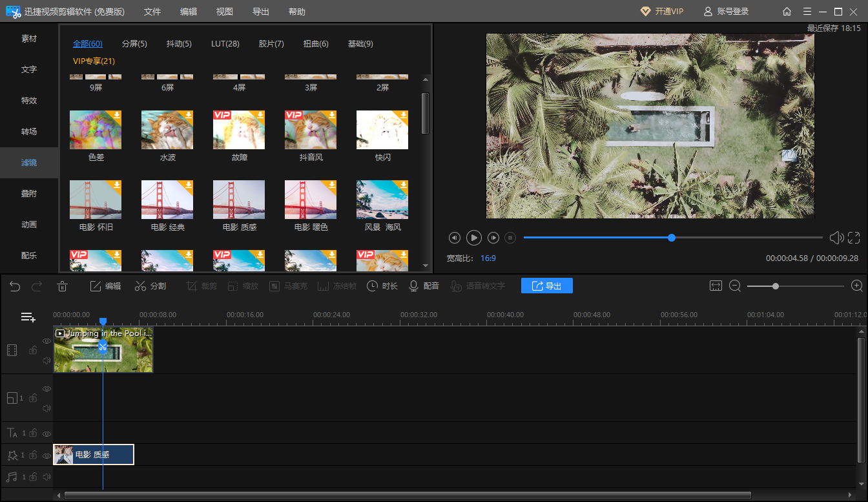Enter fullscreen preview mode
Screen dimensions: 868x502
[x=854, y=238]
